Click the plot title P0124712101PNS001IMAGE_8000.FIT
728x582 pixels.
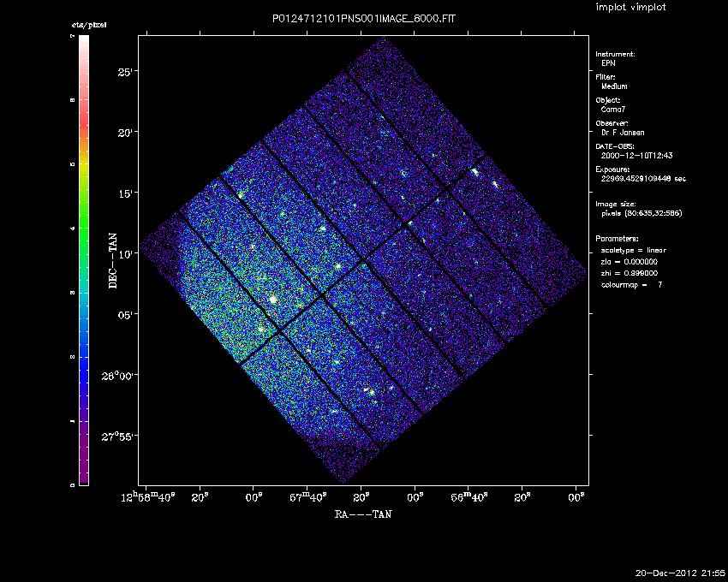click(363, 19)
